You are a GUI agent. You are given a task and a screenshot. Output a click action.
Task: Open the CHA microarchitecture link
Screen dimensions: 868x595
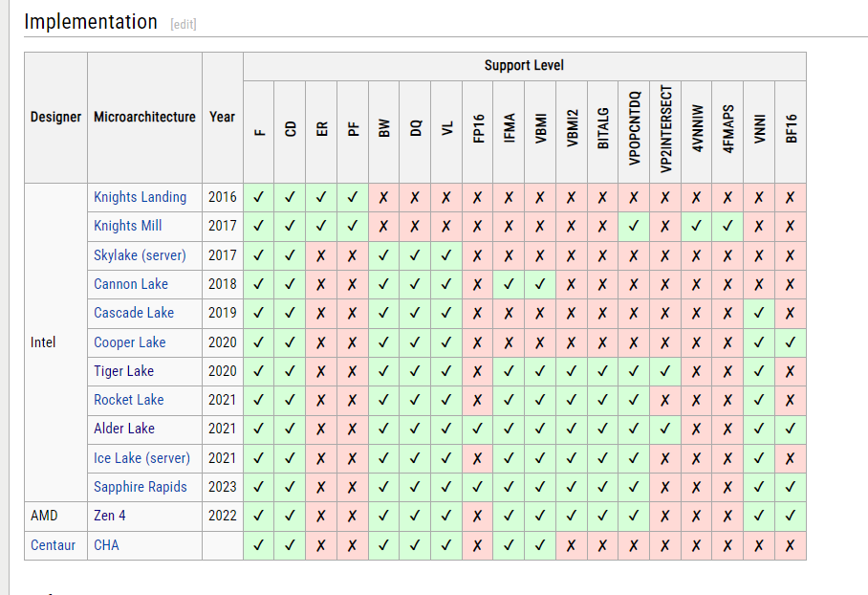coord(106,545)
